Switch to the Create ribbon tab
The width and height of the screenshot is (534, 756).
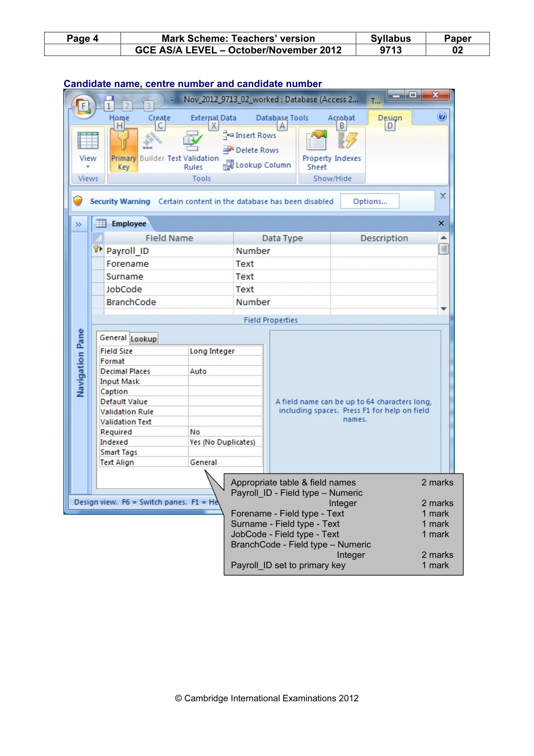coord(159,118)
